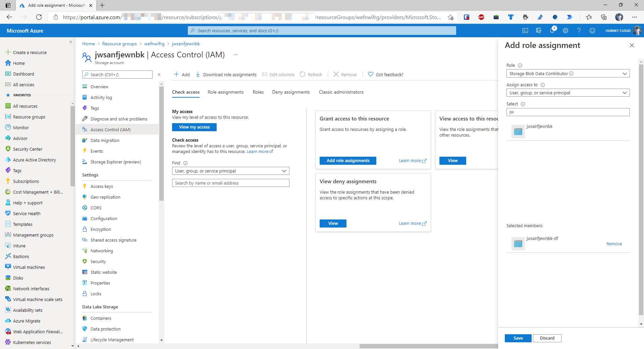The width and height of the screenshot is (644, 349).
Task: Collapse the left portal sidebar
Action: point(71,42)
